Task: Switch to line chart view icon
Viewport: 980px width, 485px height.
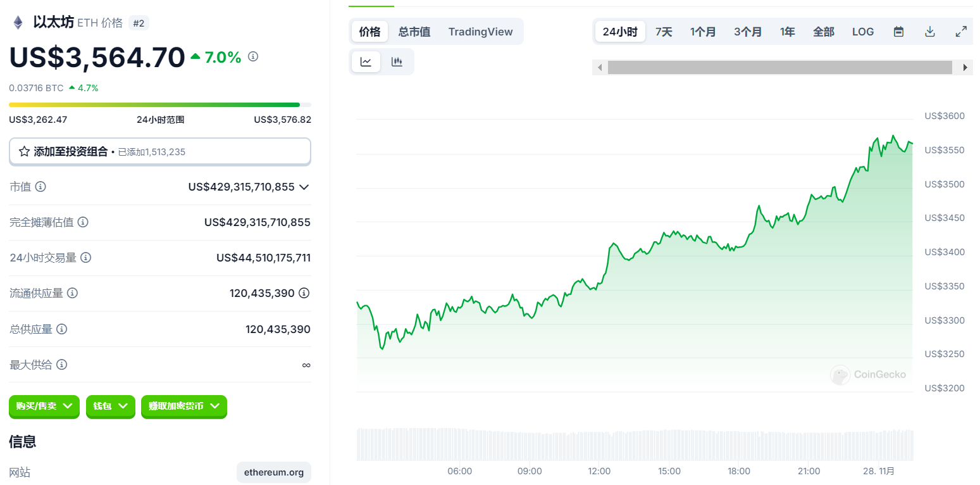Action: (x=366, y=61)
